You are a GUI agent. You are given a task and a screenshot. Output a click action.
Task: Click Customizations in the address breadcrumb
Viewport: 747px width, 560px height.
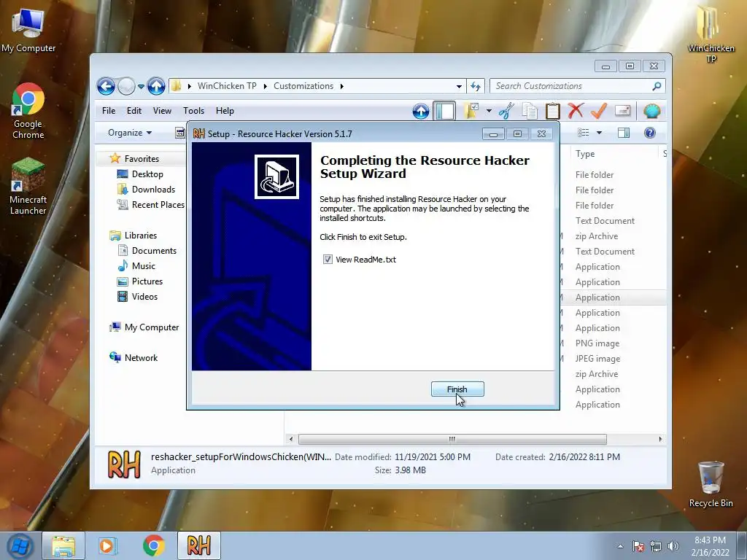303,86
